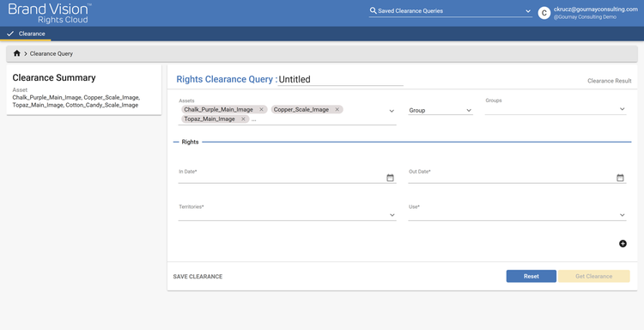Click the Clearance Result tab

point(610,81)
